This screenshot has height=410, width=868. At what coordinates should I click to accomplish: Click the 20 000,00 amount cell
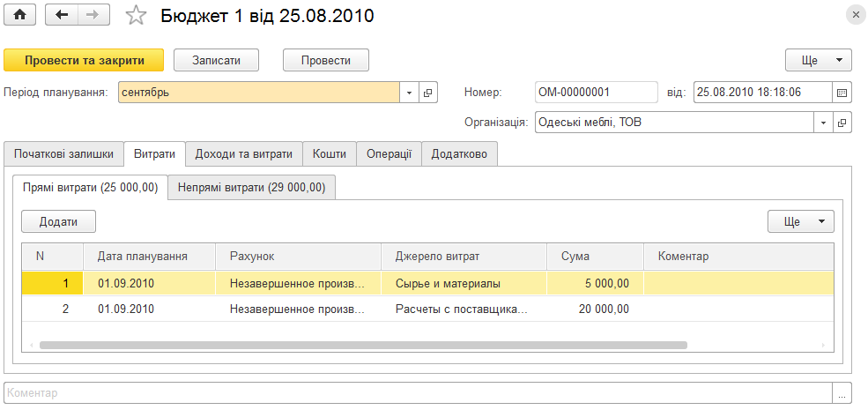tap(595, 309)
